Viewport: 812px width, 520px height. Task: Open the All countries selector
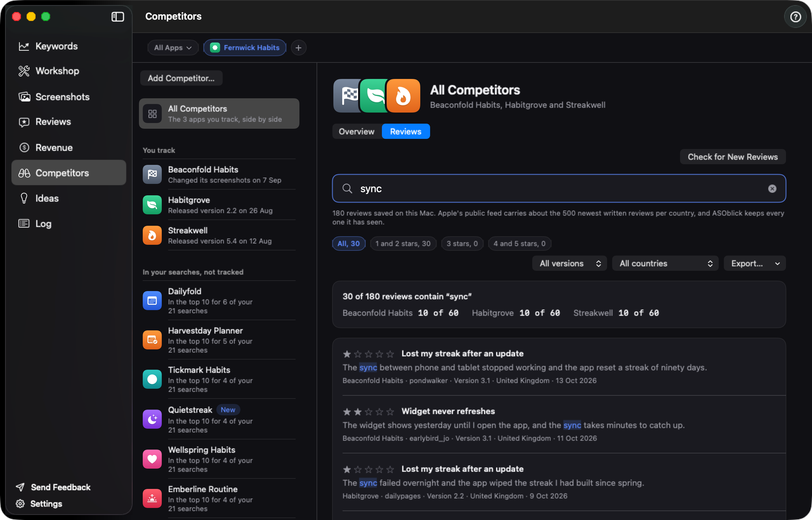(x=665, y=263)
